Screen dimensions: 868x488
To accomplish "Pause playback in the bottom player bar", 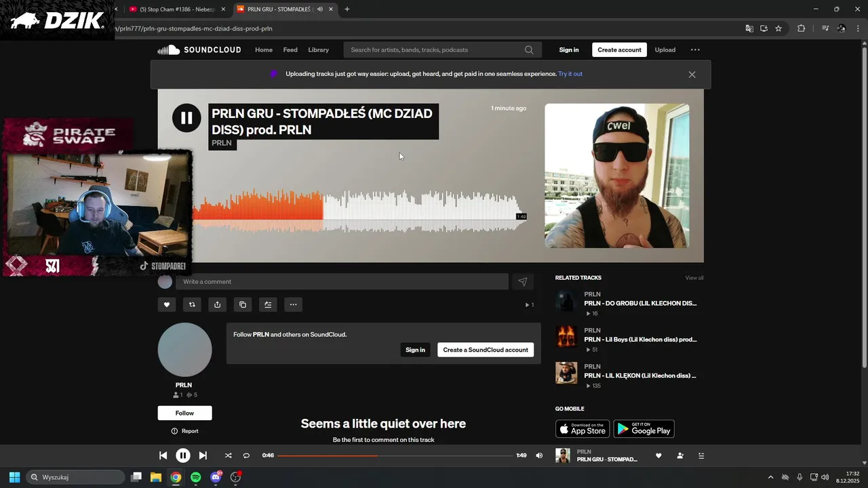I will point(183,455).
